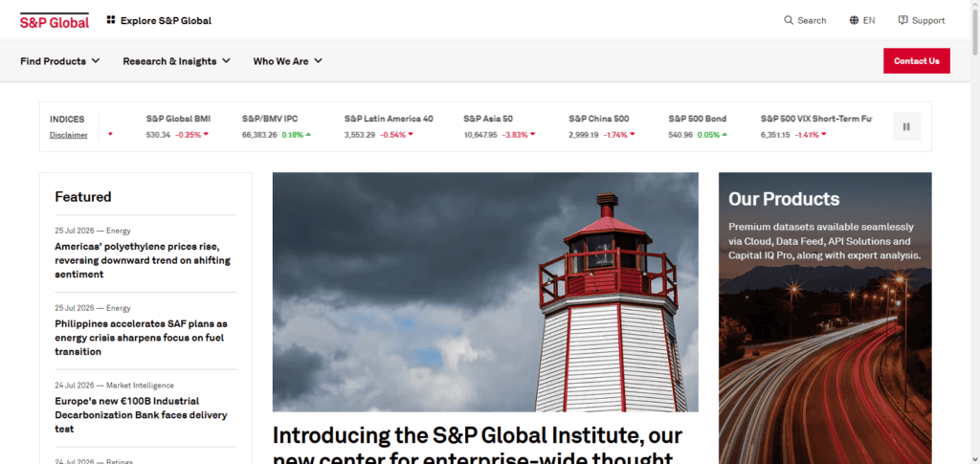
Task: Open the S&P Global Institute headline
Action: (479, 445)
